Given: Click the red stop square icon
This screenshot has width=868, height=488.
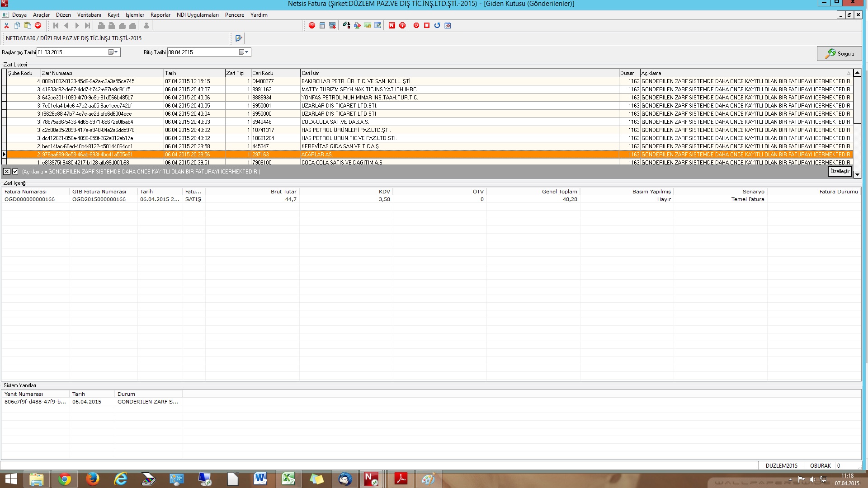Looking at the screenshot, I should (x=427, y=26).
